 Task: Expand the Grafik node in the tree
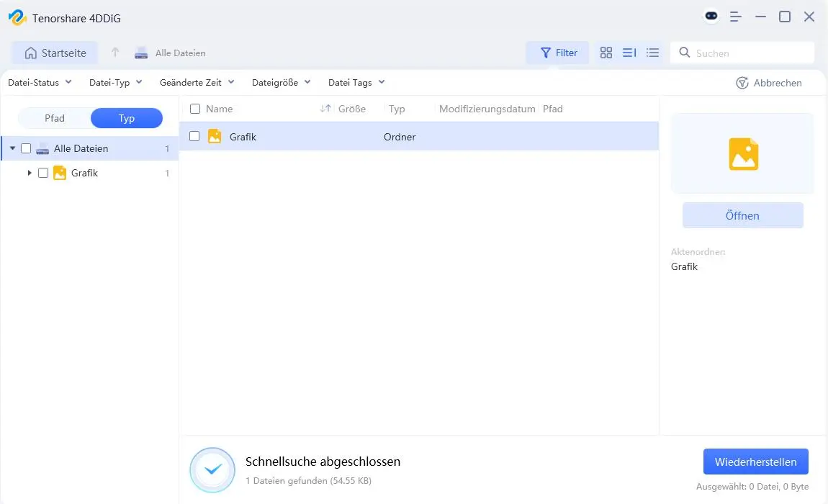[30, 173]
